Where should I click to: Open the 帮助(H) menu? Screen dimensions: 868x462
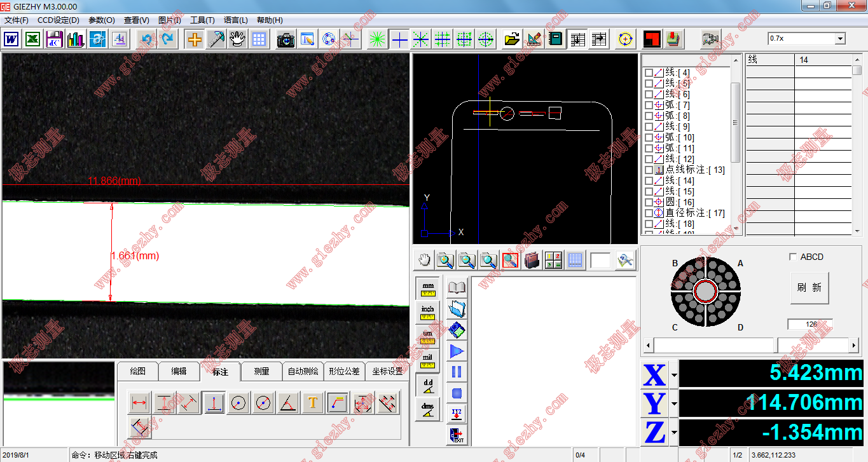click(x=270, y=20)
